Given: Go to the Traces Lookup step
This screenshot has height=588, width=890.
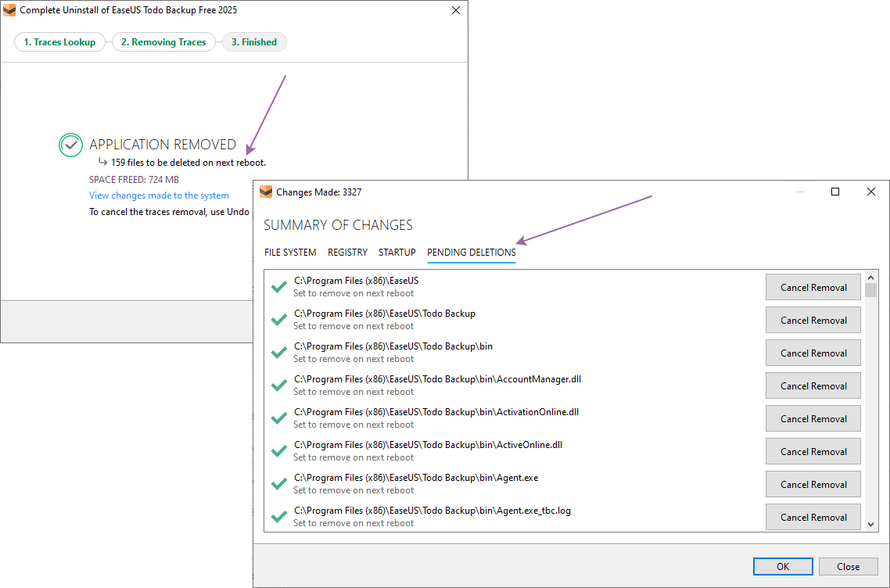Looking at the screenshot, I should click(59, 42).
